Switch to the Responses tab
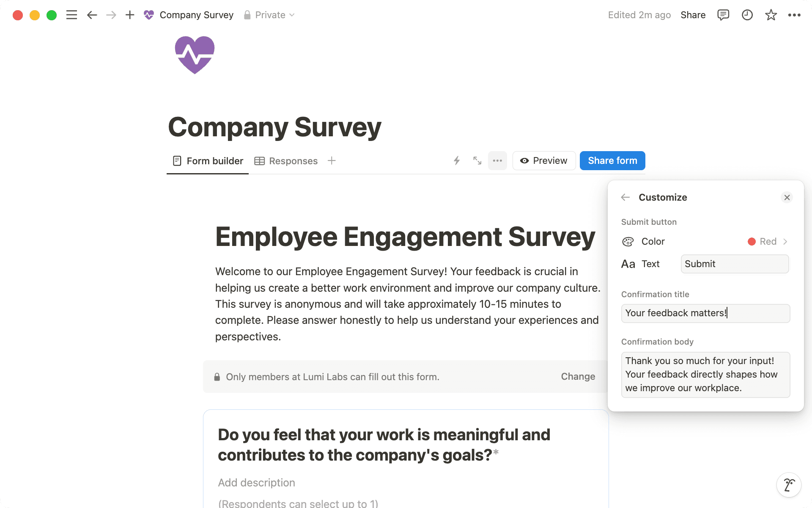 pos(293,160)
